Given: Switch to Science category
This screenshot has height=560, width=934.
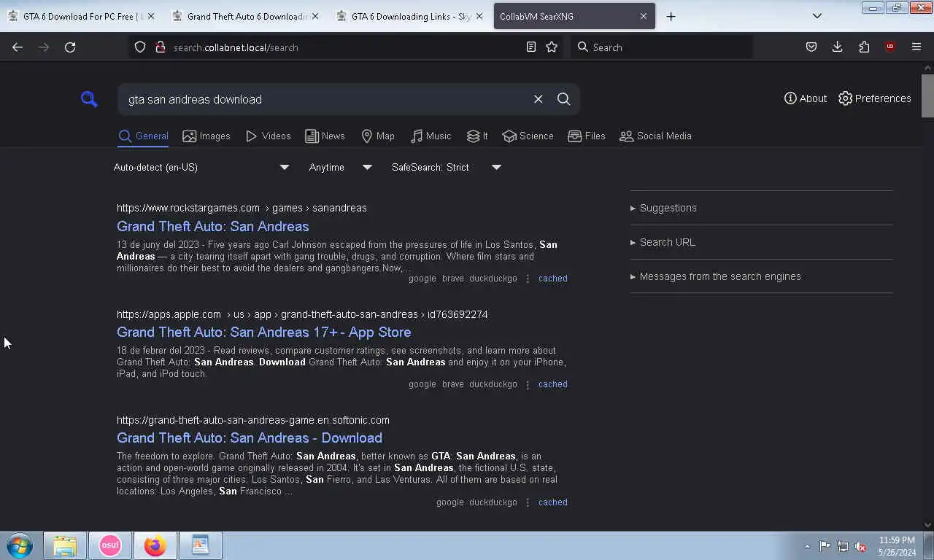Looking at the screenshot, I should 528,136.
